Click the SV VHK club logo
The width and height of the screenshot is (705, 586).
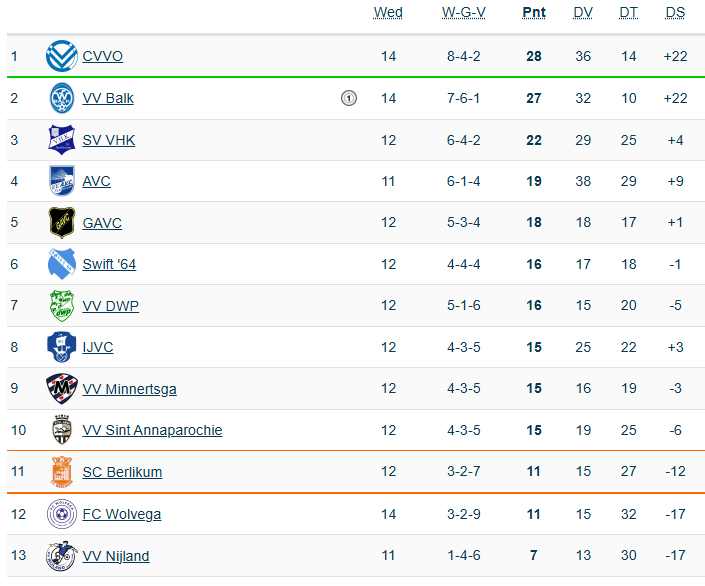[x=62, y=140]
